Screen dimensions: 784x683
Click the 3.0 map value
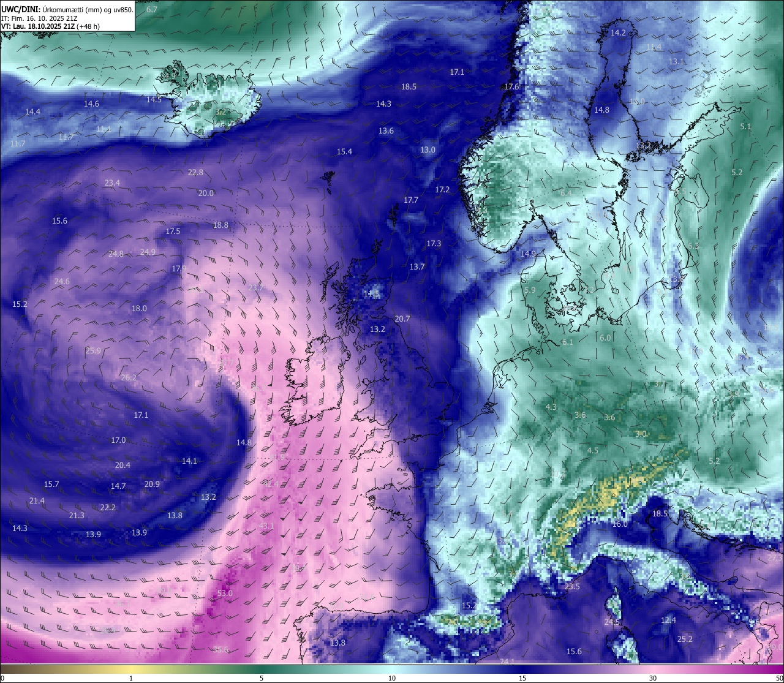pyautogui.click(x=641, y=434)
